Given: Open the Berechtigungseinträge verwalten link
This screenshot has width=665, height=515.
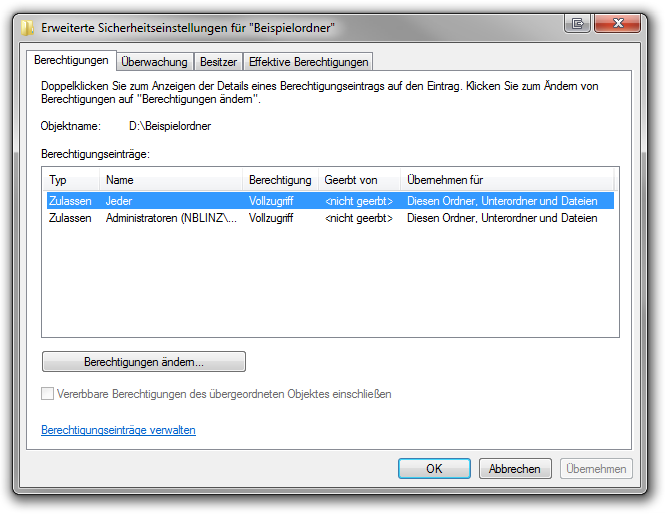Looking at the screenshot, I should coord(118,430).
